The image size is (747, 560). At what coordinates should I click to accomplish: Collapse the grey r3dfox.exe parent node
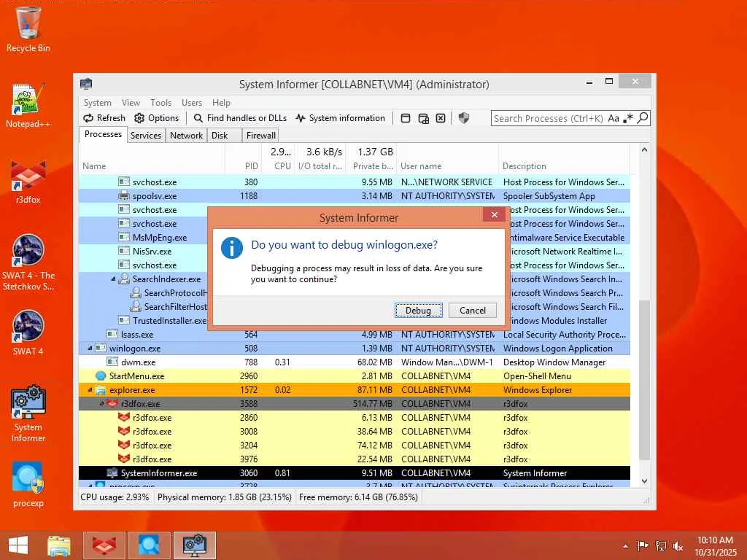[x=101, y=404]
